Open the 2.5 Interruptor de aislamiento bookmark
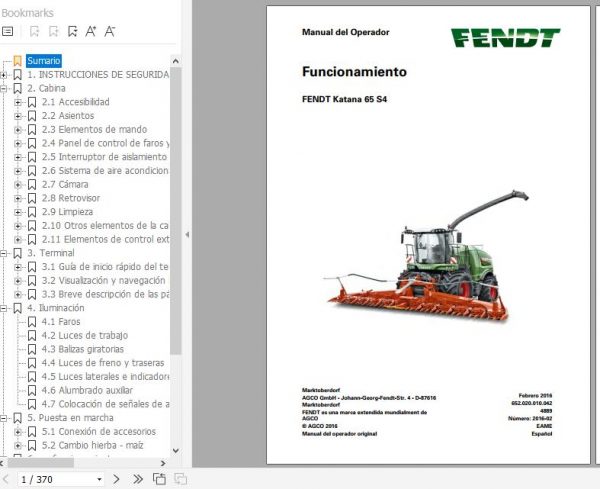This screenshot has width=600, height=489. click(104, 157)
